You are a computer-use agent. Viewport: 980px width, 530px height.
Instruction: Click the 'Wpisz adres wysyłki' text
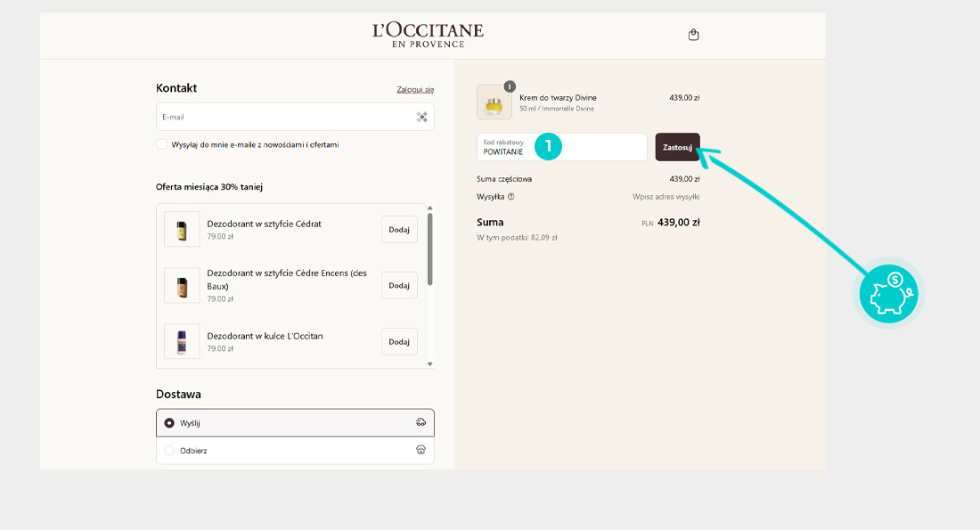coord(666,196)
